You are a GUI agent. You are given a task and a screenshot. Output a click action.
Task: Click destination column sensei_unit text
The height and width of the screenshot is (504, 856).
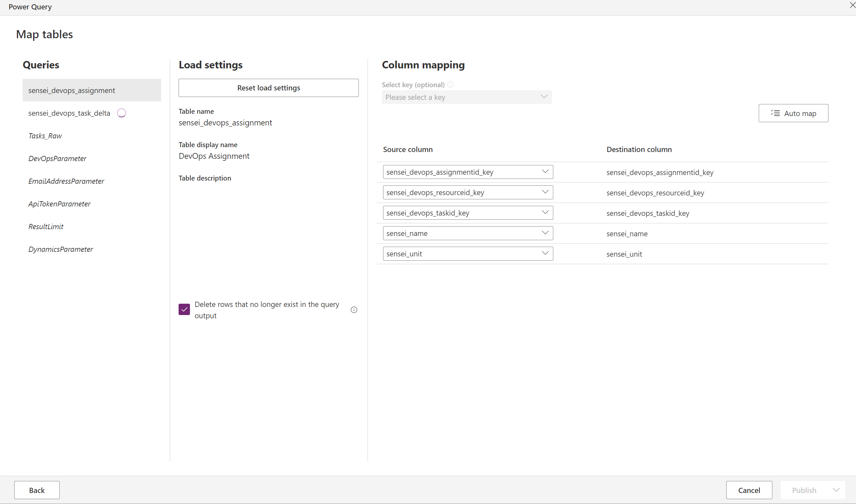624,254
